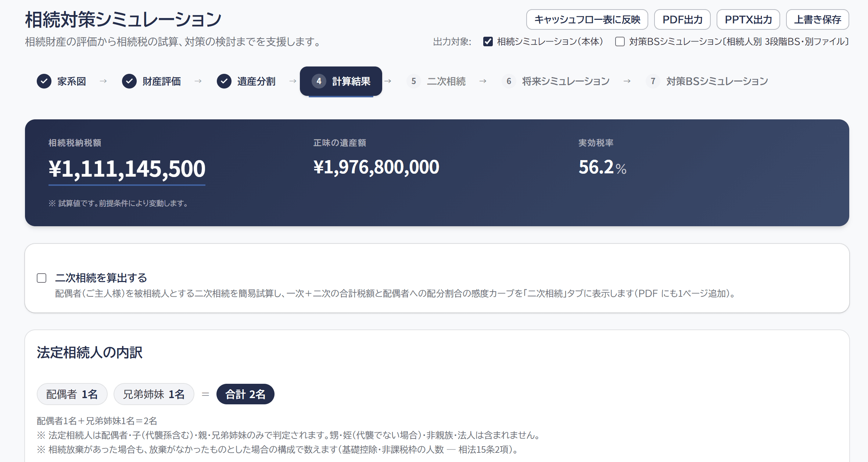This screenshot has height=462, width=868.
Task: Enable the 対策BSシミュレーション output checkbox
Action: pyautogui.click(x=620, y=41)
